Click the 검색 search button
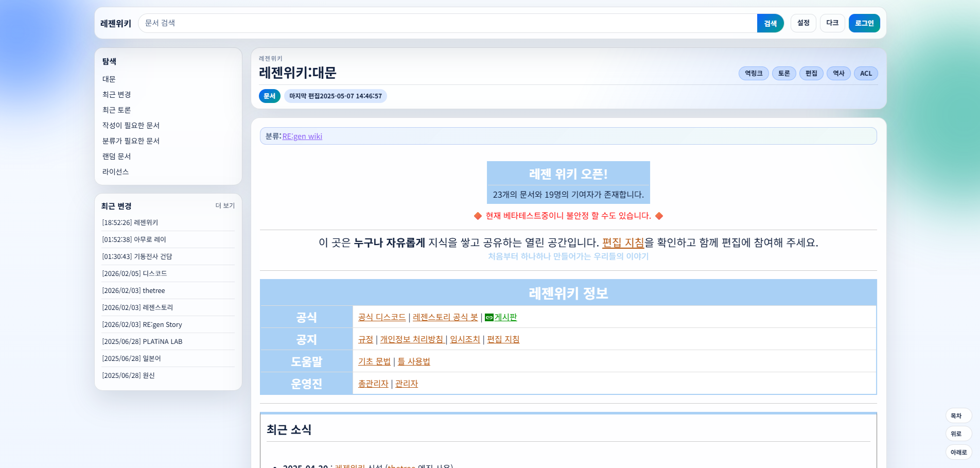This screenshot has width=980, height=468. pyautogui.click(x=770, y=23)
